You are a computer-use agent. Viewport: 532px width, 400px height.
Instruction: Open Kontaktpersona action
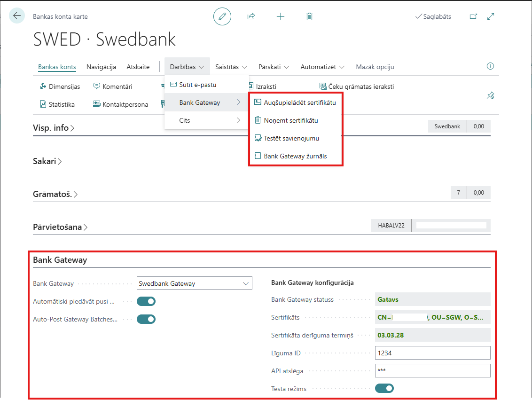[120, 104]
